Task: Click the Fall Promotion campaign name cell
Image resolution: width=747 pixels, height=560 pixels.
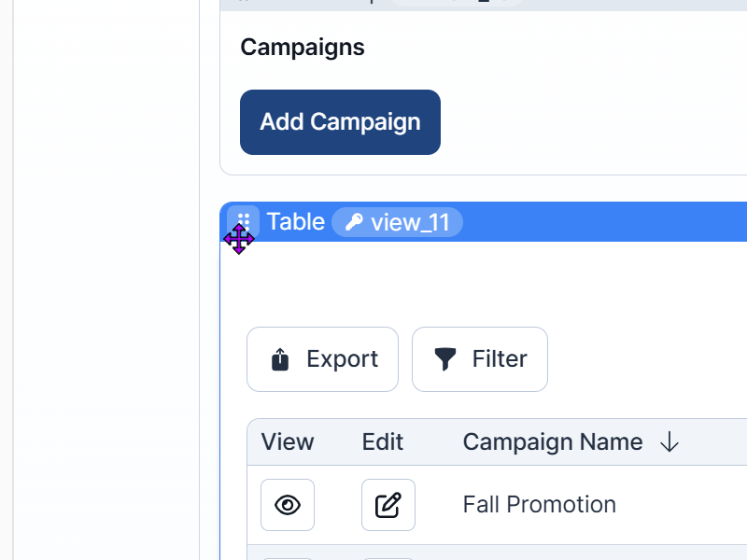Action: point(540,505)
